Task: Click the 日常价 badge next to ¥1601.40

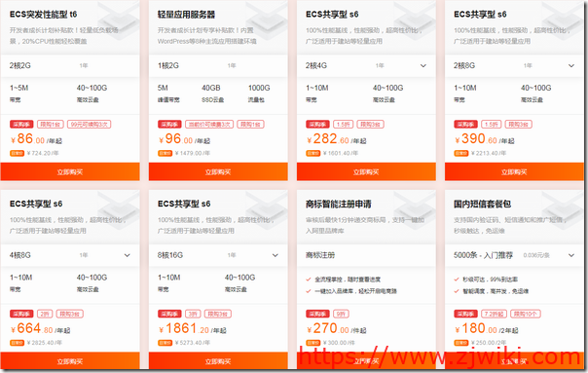Action: tap(313, 153)
